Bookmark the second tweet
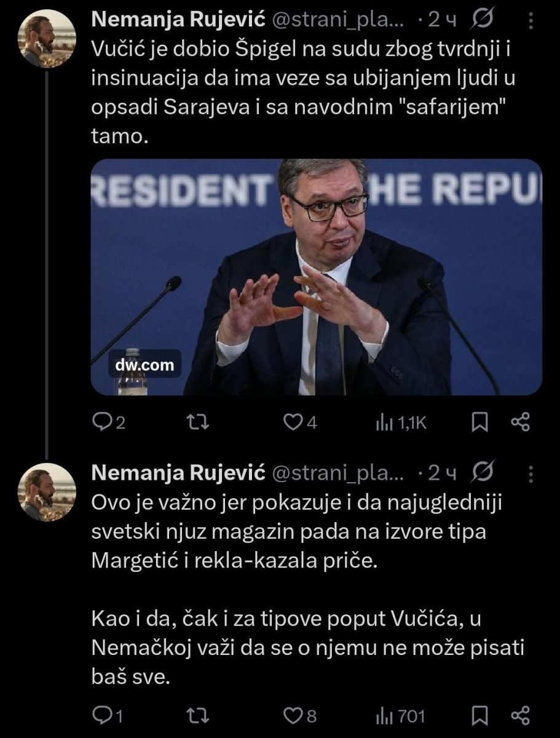The width and height of the screenshot is (560, 738). point(479,716)
